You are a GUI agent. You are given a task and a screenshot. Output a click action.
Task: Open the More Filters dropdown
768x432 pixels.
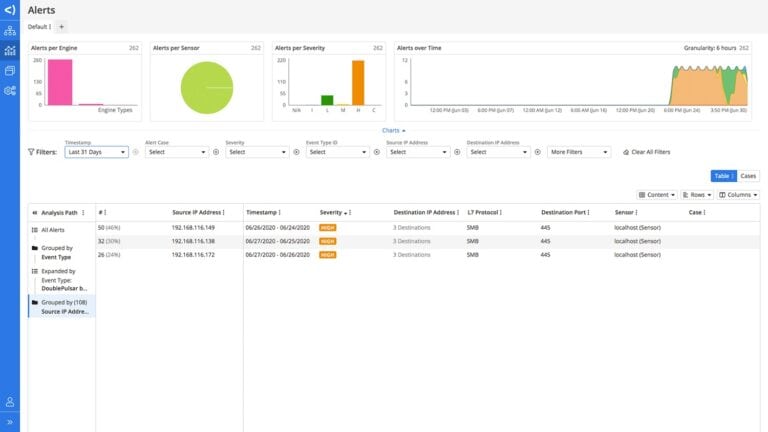(579, 152)
